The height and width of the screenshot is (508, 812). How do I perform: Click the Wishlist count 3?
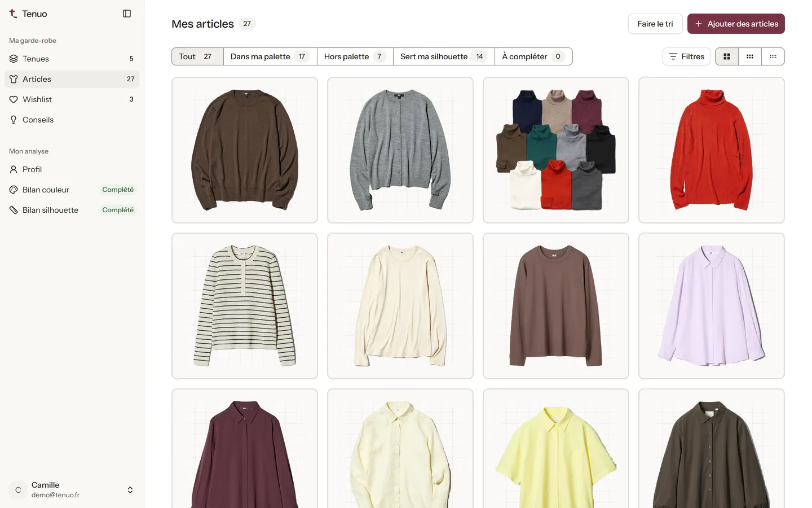(131, 99)
